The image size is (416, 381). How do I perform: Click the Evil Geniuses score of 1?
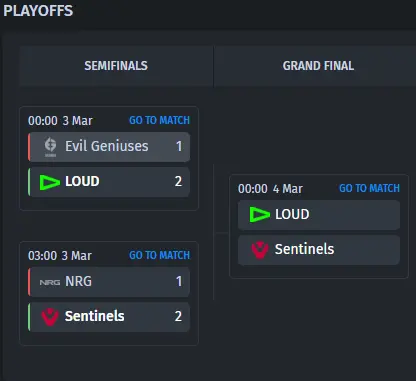coord(179,146)
